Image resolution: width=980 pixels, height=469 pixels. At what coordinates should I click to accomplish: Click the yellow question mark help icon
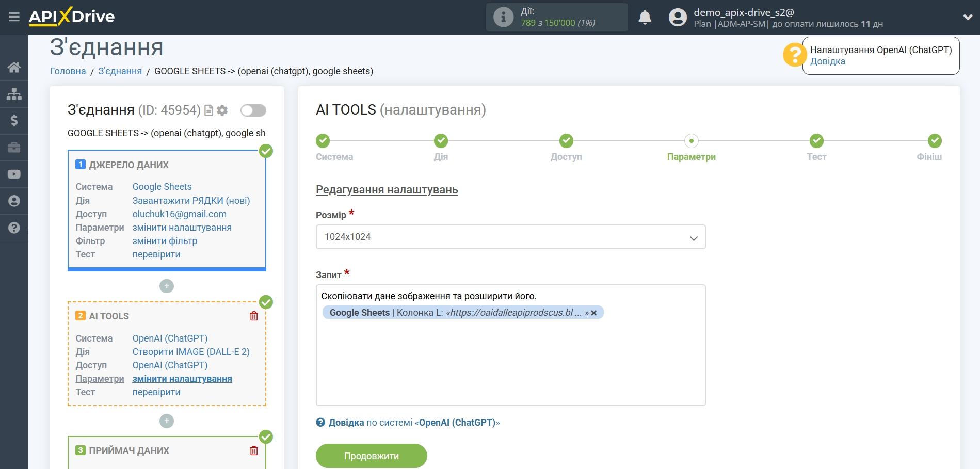pyautogui.click(x=794, y=55)
